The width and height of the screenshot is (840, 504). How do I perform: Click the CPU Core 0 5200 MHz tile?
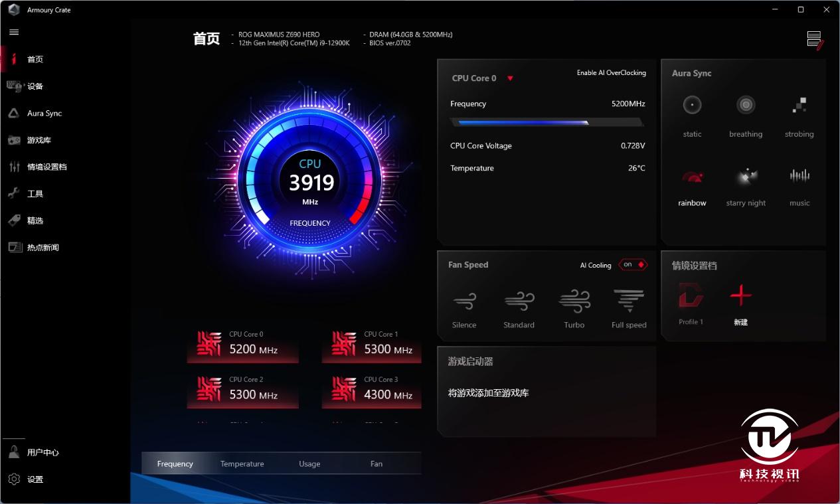pos(243,345)
